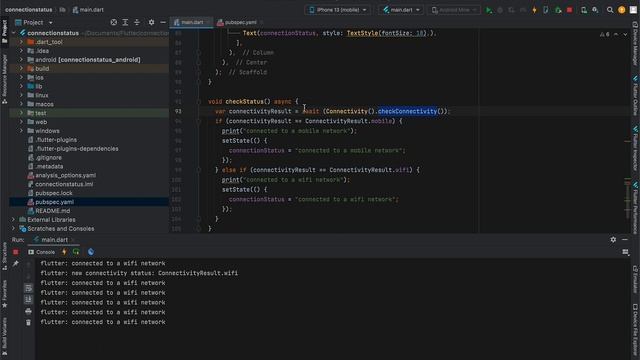Open Run panel settings gear
Viewport: 640px width, 360px height.
pyautogui.click(x=613, y=240)
